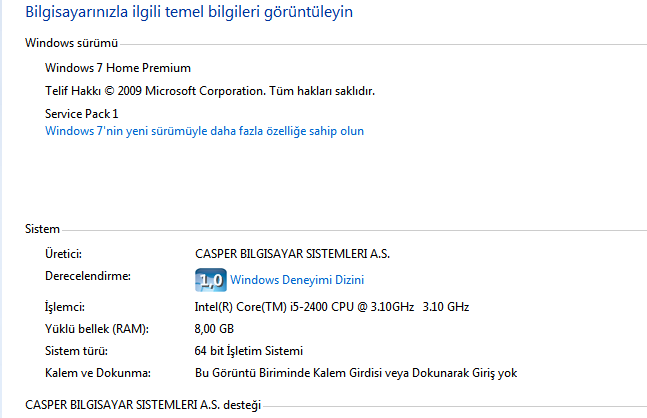
Task: Click 'Bu Görüntü Biriminde Kalem Girdisi' value
Action: click(356, 373)
